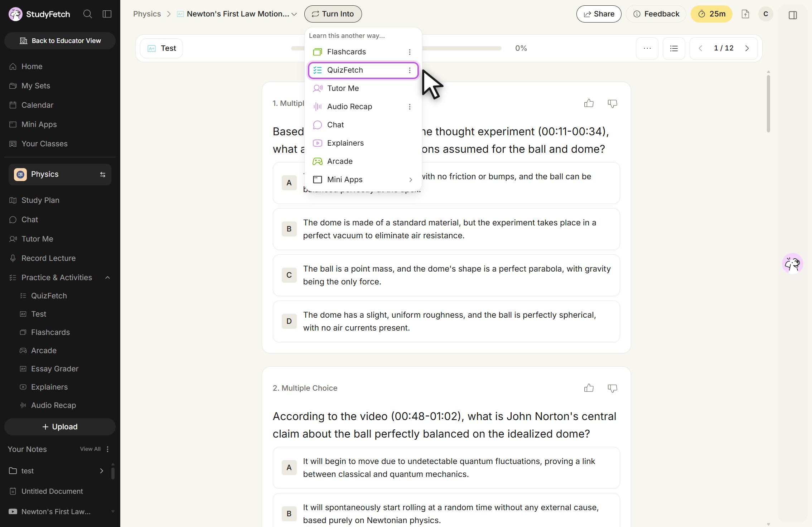The width and height of the screenshot is (812, 527).
Task: Collapse the left sidebar panel icon
Action: coord(107,14)
